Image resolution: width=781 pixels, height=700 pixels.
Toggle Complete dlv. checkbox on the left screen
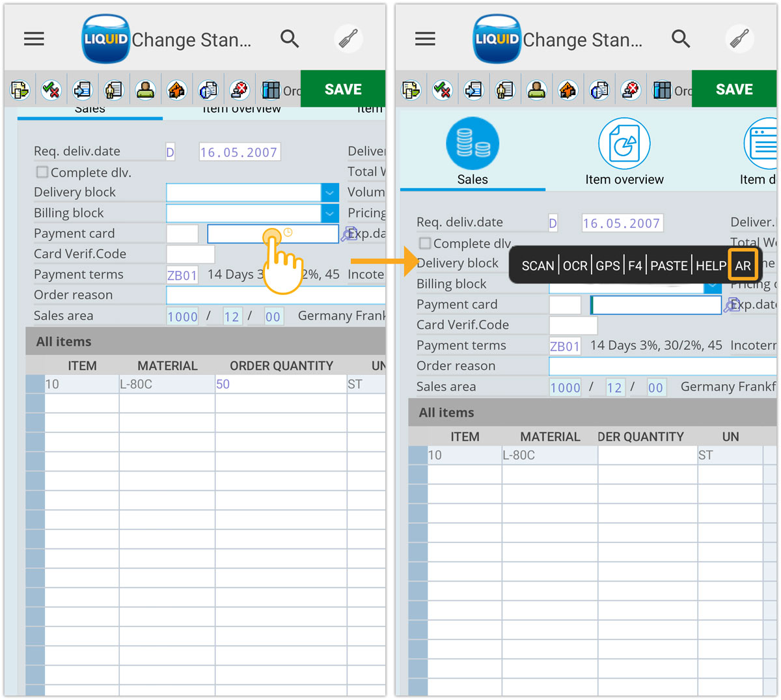pos(42,173)
